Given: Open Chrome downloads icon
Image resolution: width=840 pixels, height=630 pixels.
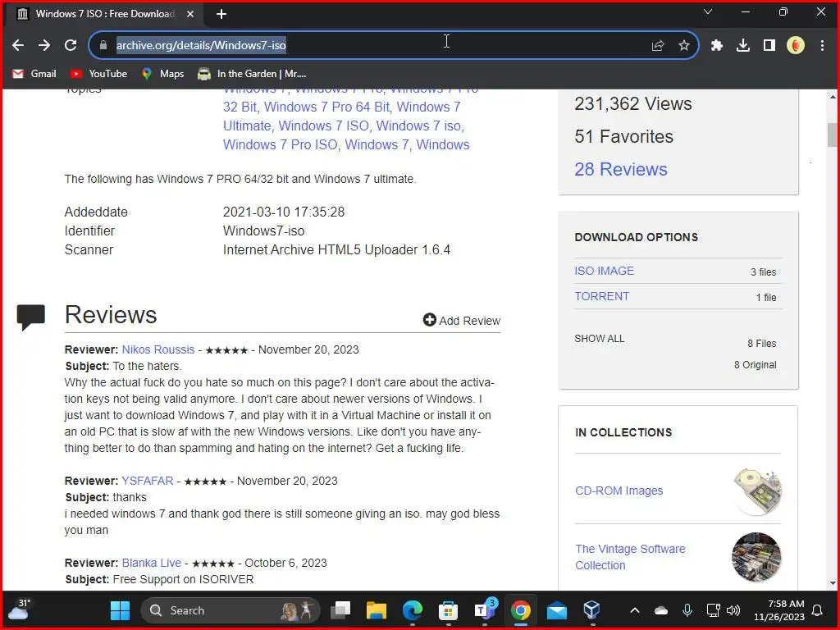Looking at the screenshot, I should 743,46.
